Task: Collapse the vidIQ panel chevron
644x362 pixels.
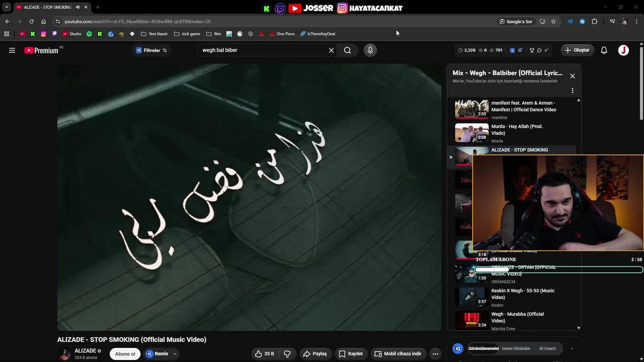Action: click(572, 348)
